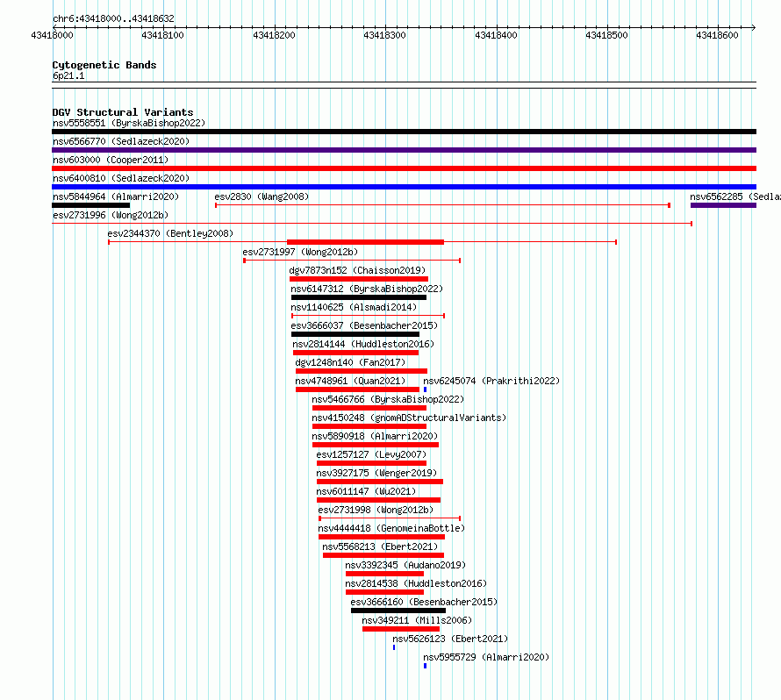Click esv1257127 (Levy2007) label
The image size is (781, 700).
[x=371, y=454]
